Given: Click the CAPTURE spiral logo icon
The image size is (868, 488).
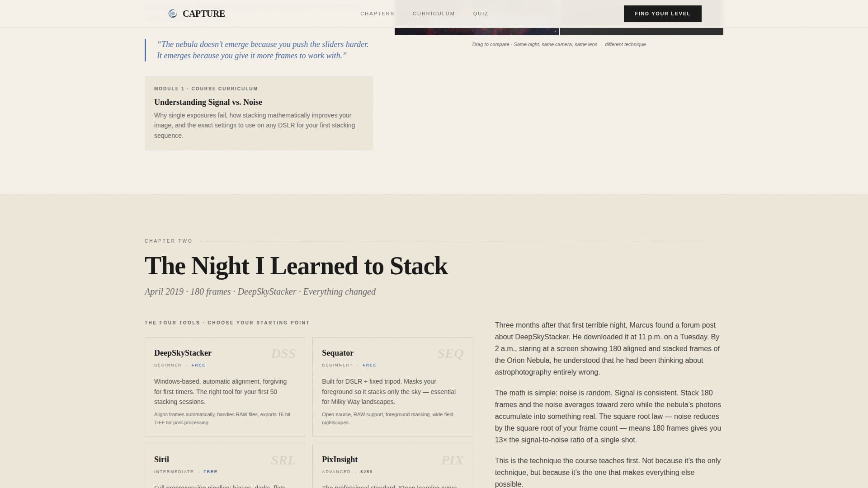Looking at the screenshot, I should pyautogui.click(x=173, y=14).
